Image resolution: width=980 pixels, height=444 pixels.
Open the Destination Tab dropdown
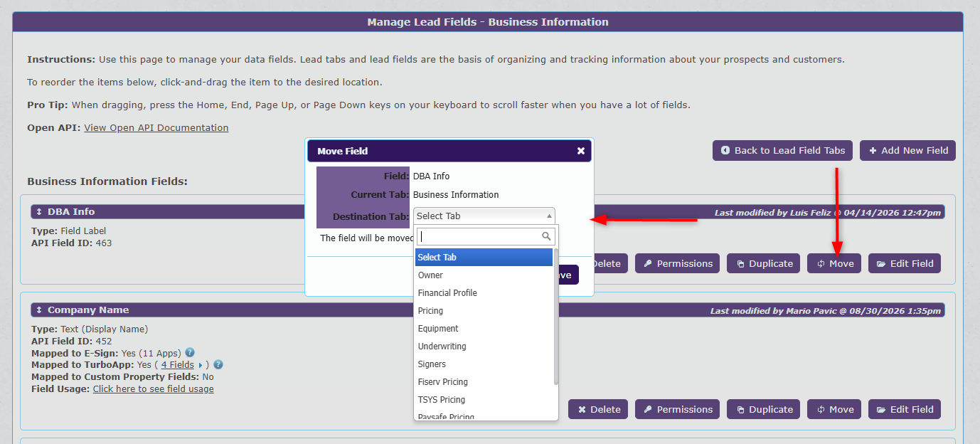pyautogui.click(x=485, y=216)
